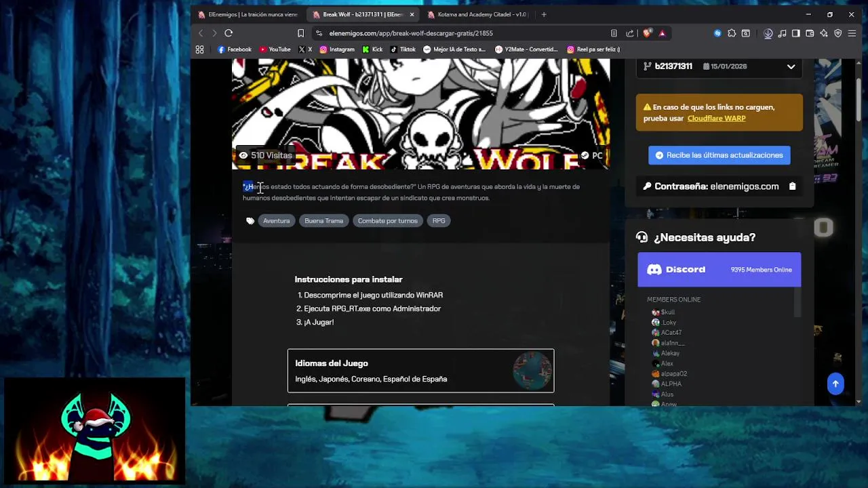
Task: Click the Idiomas del Juego heading
Action: coord(332,363)
